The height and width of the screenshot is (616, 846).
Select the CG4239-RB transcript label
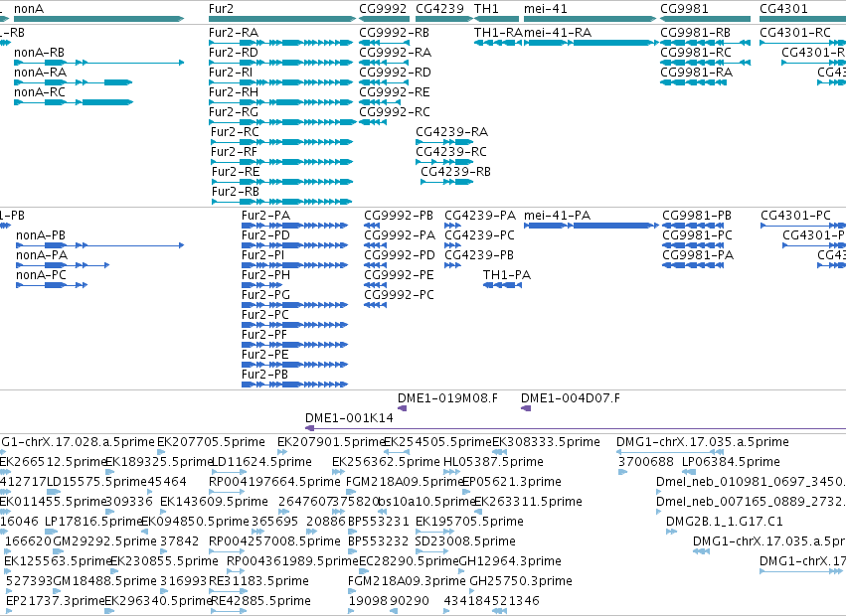[456, 172]
